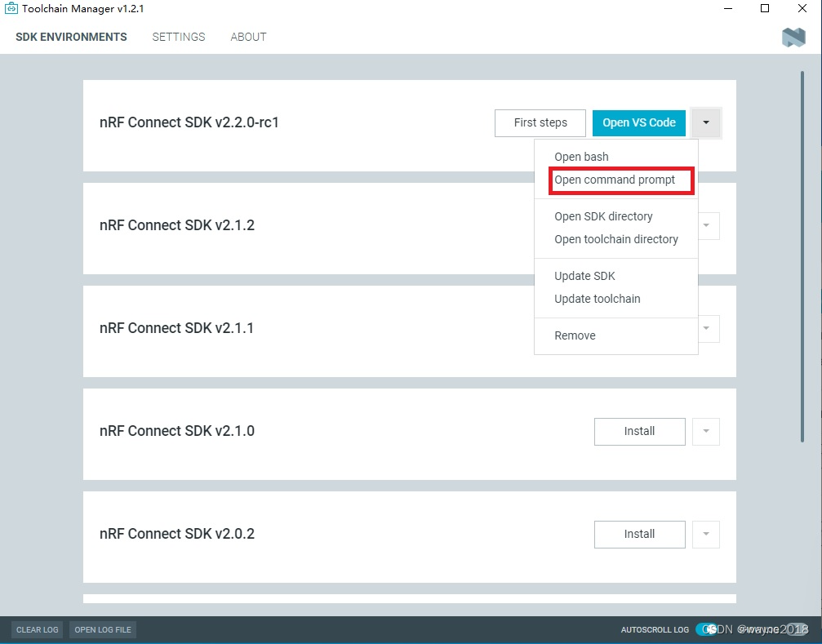Click the vertical scrollbar of SDK list
Screen dimensions: 822x644
coord(802,257)
